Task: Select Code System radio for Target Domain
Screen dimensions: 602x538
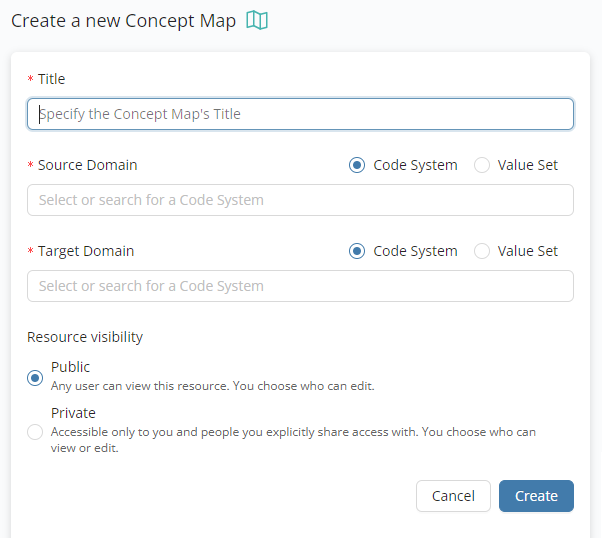Action: pos(357,251)
